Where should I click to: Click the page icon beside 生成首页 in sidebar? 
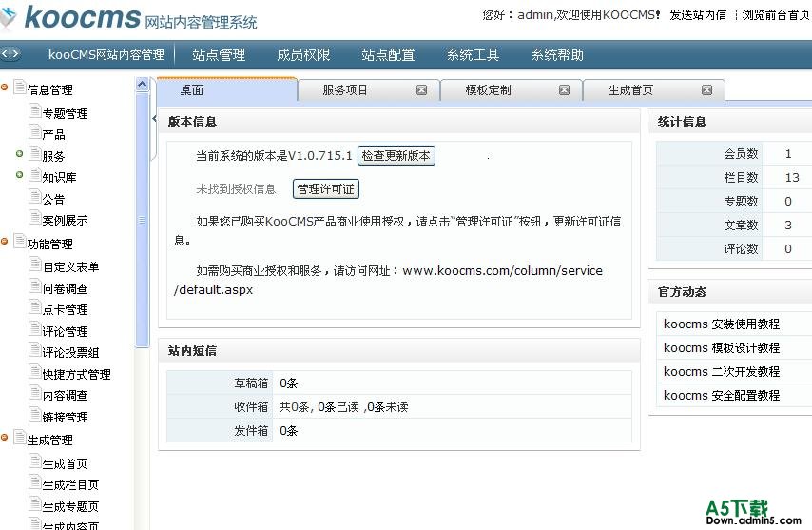click(x=34, y=461)
